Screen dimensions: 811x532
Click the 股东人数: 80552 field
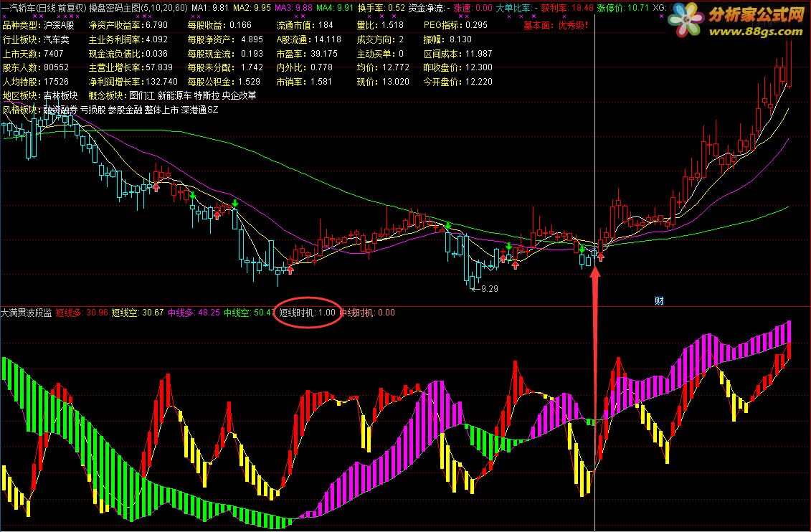click(36, 67)
